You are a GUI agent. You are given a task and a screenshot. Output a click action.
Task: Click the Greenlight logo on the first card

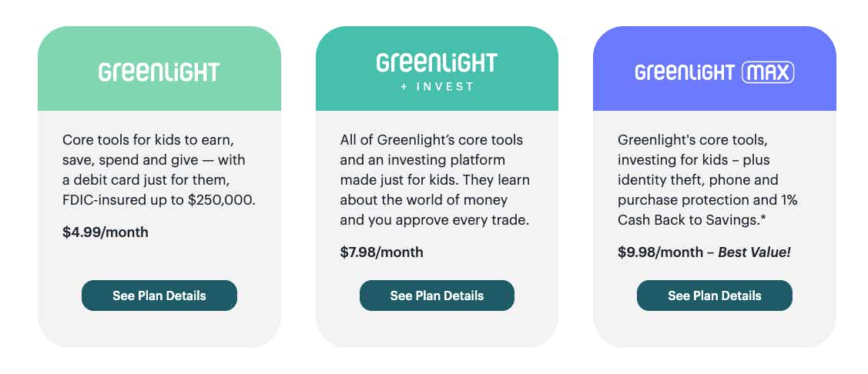coord(159,72)
